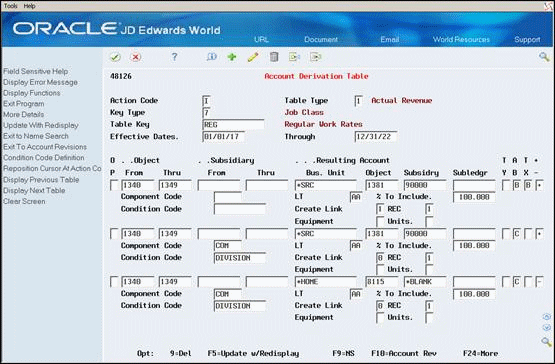The image size is (555, 364).
Task: Click third row OP option field
Action: pos(114,282)
